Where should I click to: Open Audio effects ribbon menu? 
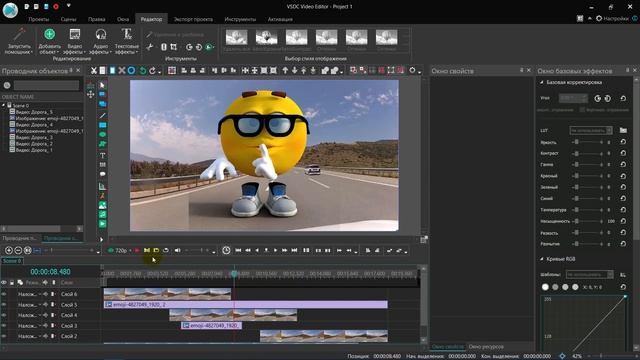(100, 41)
